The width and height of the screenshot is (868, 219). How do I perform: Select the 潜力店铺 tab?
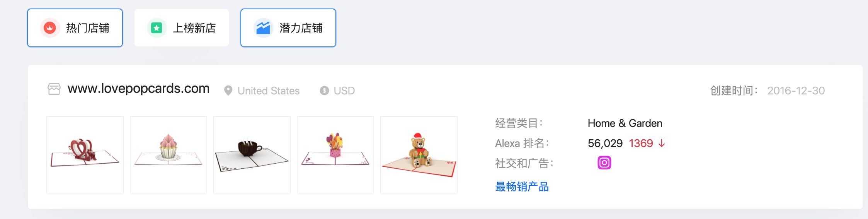tap(288, 28)
